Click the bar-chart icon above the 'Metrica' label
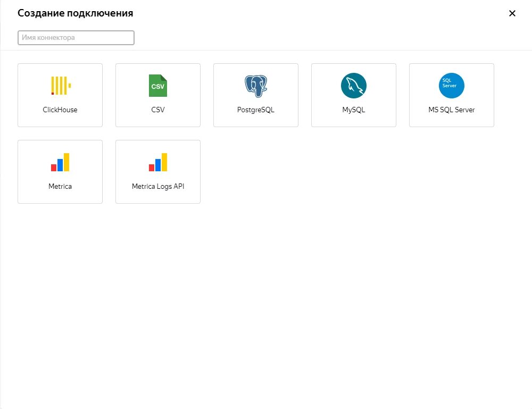Image resolution: width=532 pixels, height=409 pixels. pos(60,162)
